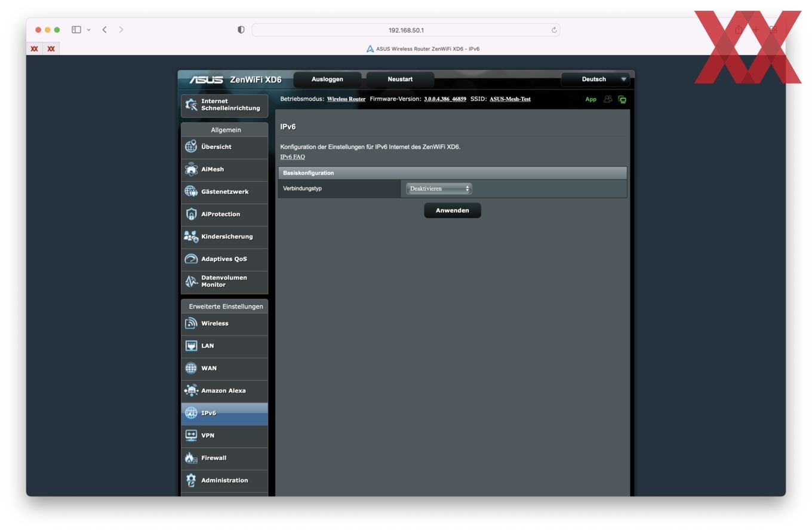Click the Amazon Alexa icon

pos(191,391)
